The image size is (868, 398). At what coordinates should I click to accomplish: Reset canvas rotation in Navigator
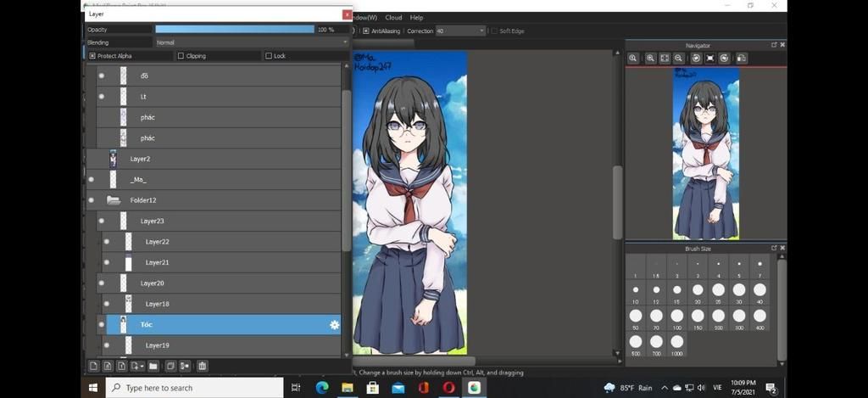click(710, 59)
